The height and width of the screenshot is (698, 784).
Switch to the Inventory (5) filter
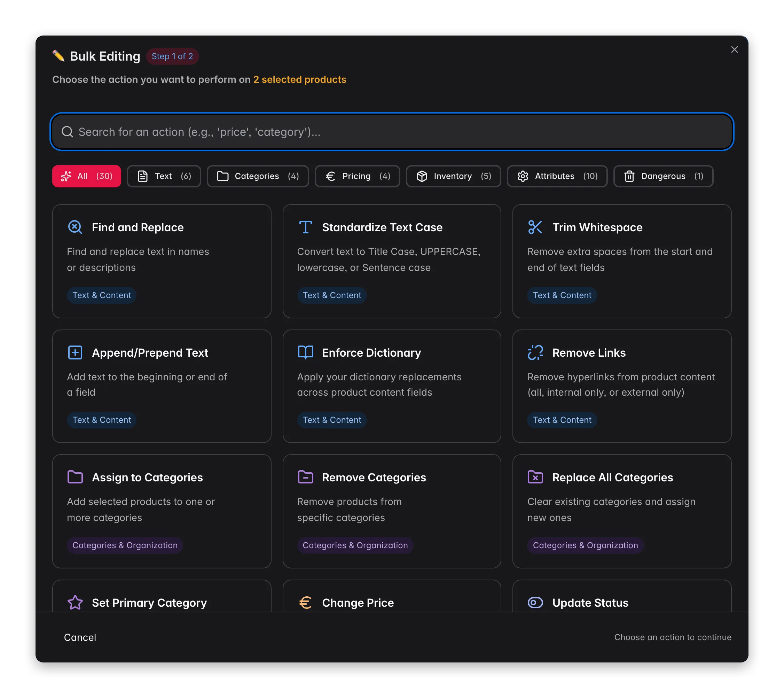[x=453, y=176]
